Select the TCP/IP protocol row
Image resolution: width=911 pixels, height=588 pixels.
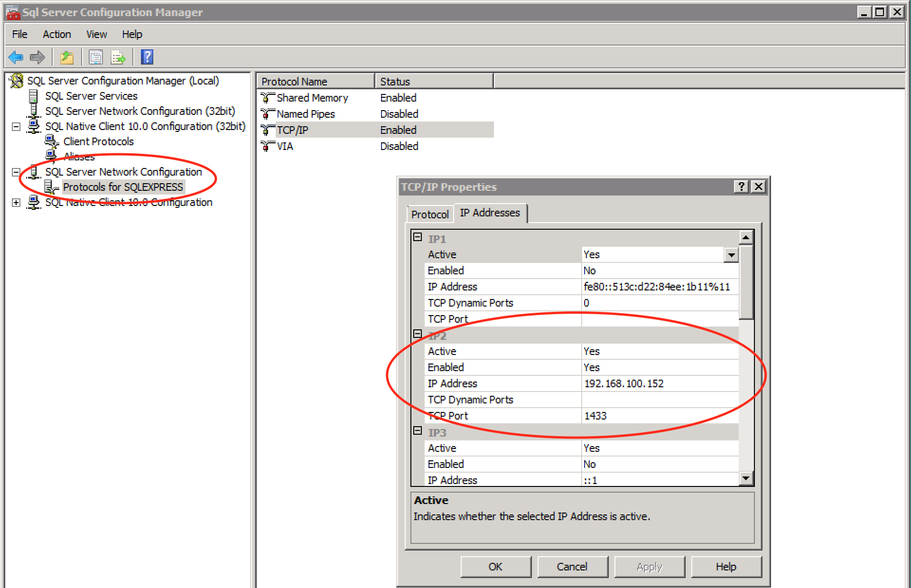(377, 130)
